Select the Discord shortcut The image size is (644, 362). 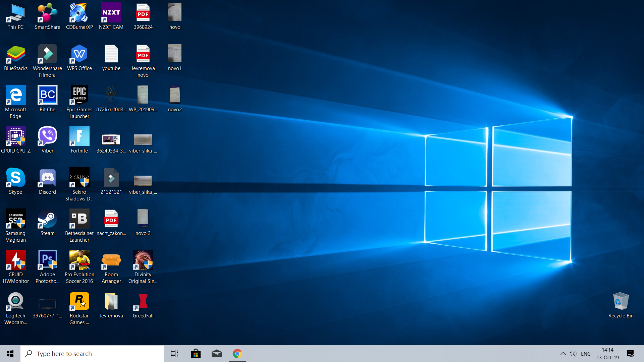pyautogui.click(x=47, y=182)
